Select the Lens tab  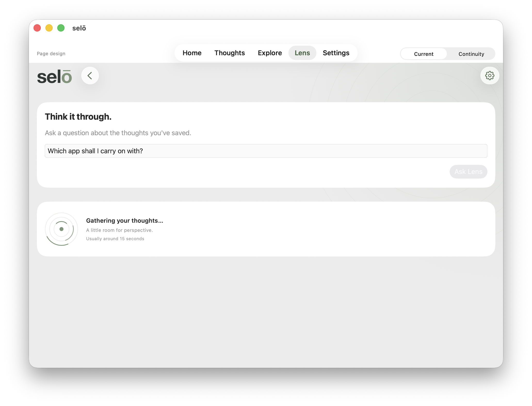302,53
